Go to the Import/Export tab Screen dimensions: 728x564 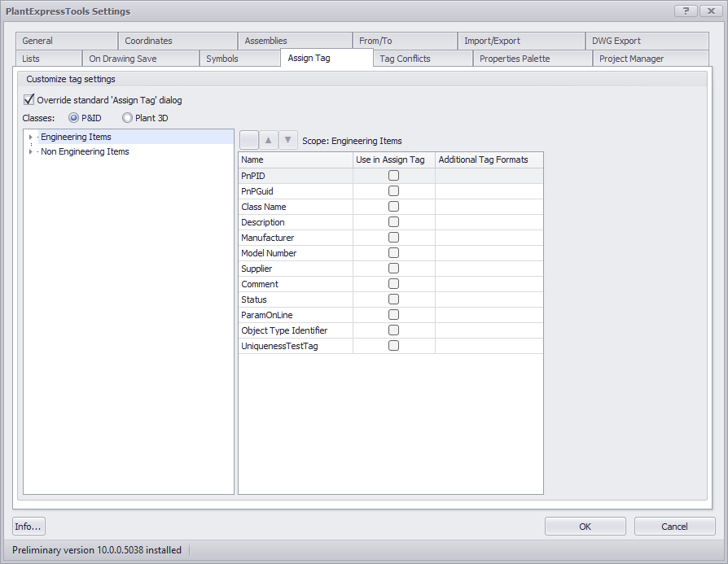(521, 41)
